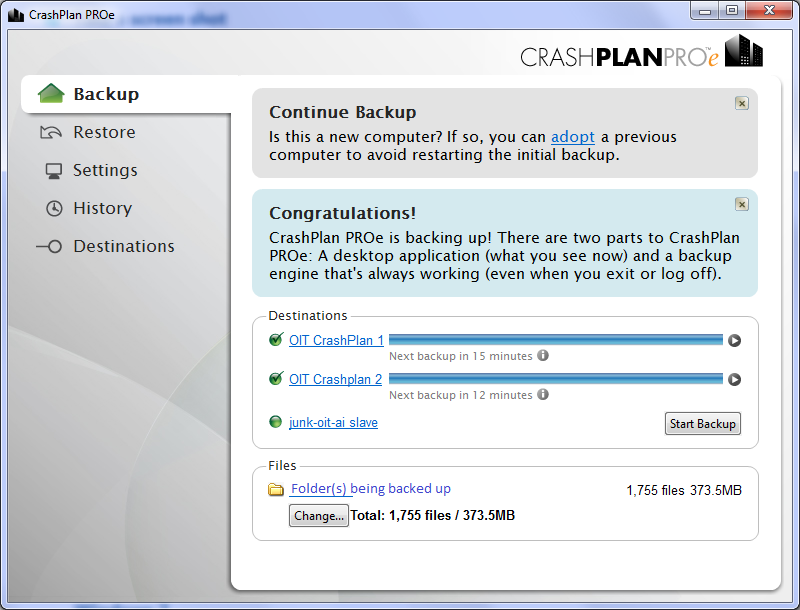Click the yellow folder icon in Files
This screenshot has width=800, height=610.
click(x=276, y=490)
